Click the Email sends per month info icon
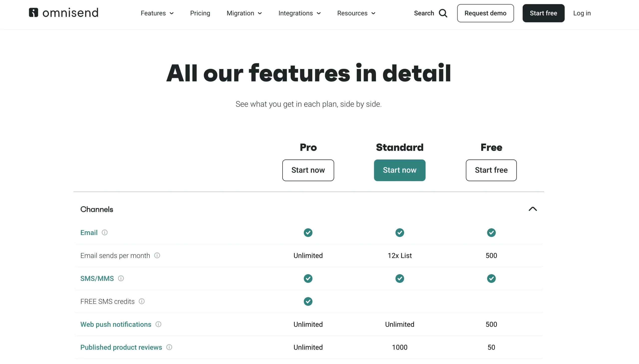The image size is (639, 364). point(157,255)
